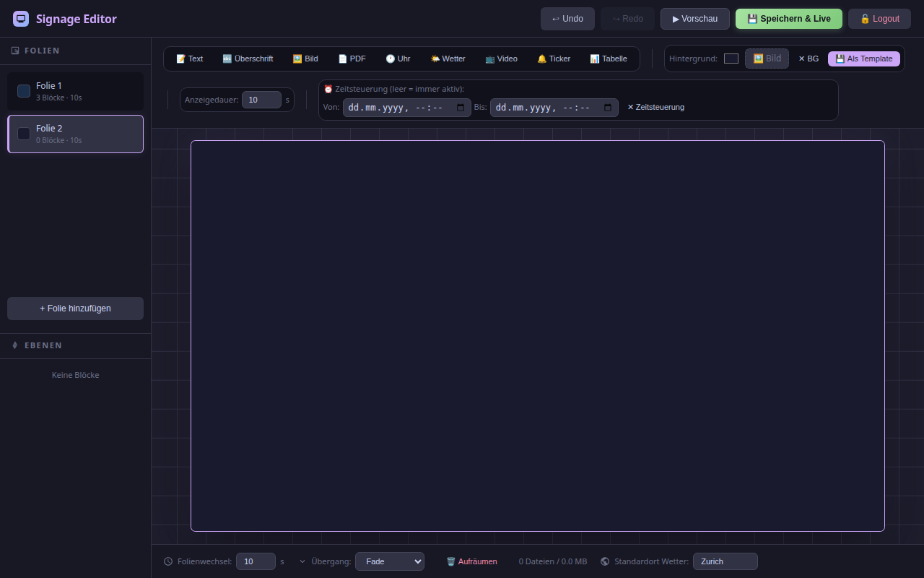Insert a Wetter block
Viewport: 924px width, 578px height.
click(x=448, y=59)
